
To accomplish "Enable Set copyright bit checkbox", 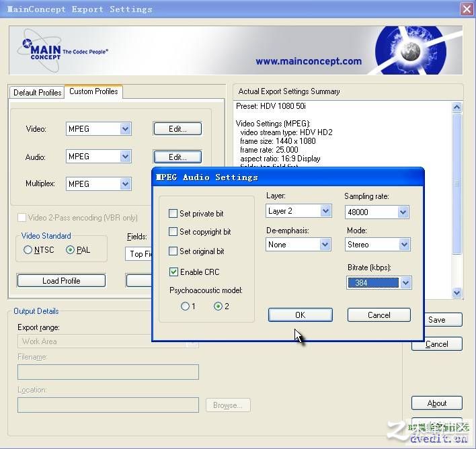I will point(173,232).
